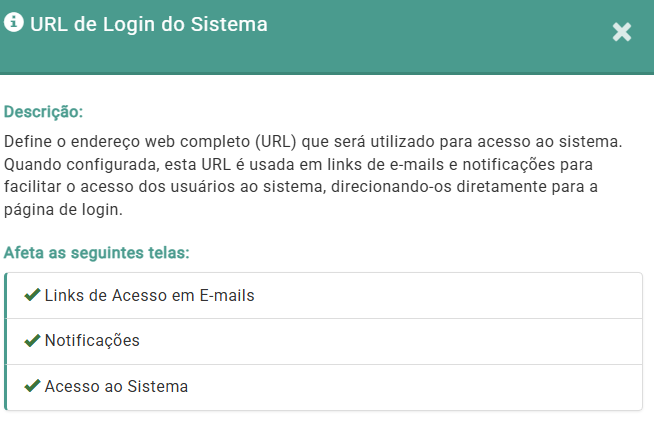The width and height of the screenshot is (654, 421).
Task: Click checkmark icon beside Links de Acesso em E-mails
Action: tap(32, 296)
